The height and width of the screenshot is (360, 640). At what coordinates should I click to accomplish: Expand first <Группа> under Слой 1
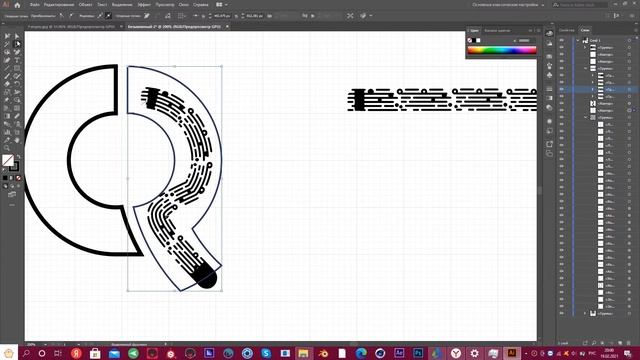click(585, 47)
